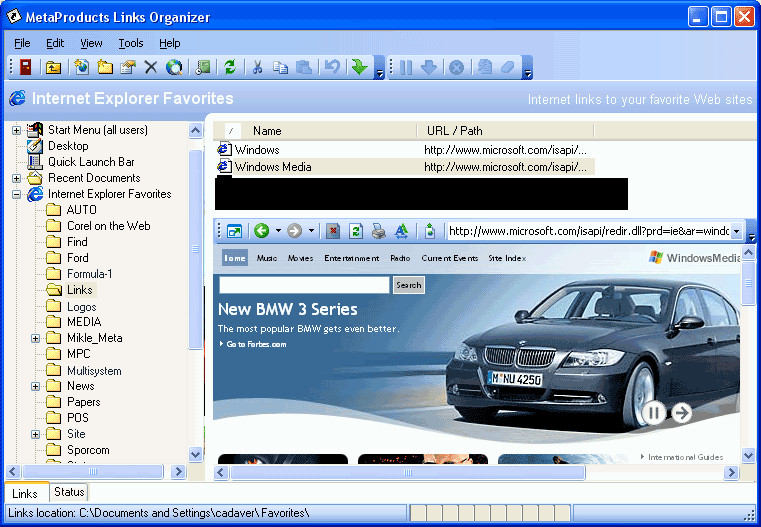Open the View menu

click(91, 43)
